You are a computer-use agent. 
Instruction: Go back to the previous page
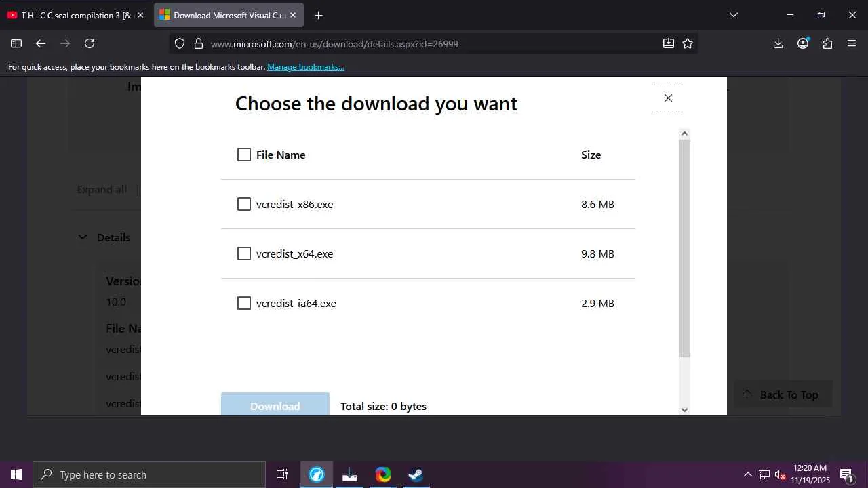(41, 43)
